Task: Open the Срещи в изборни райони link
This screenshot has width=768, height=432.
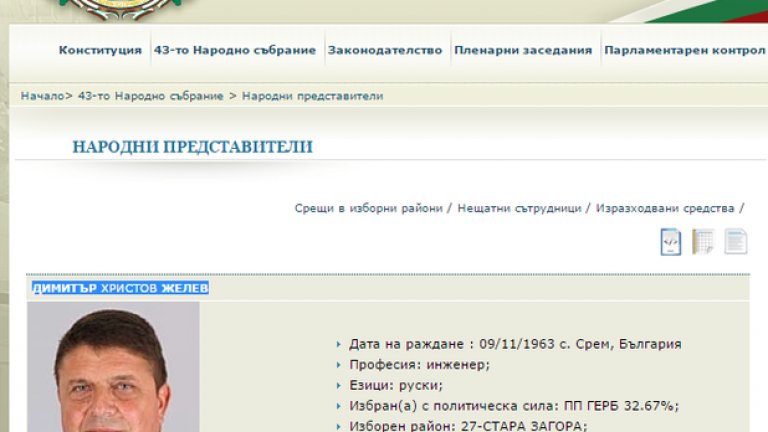Action: (368, 208)
